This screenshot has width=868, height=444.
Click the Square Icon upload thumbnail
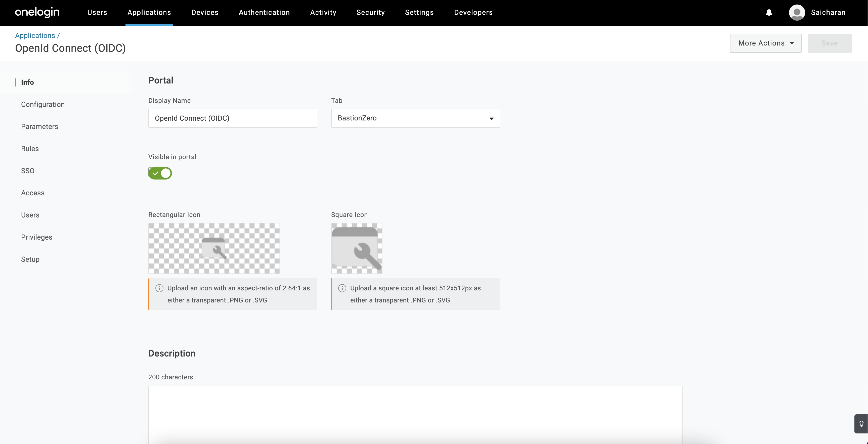(357, 248)
